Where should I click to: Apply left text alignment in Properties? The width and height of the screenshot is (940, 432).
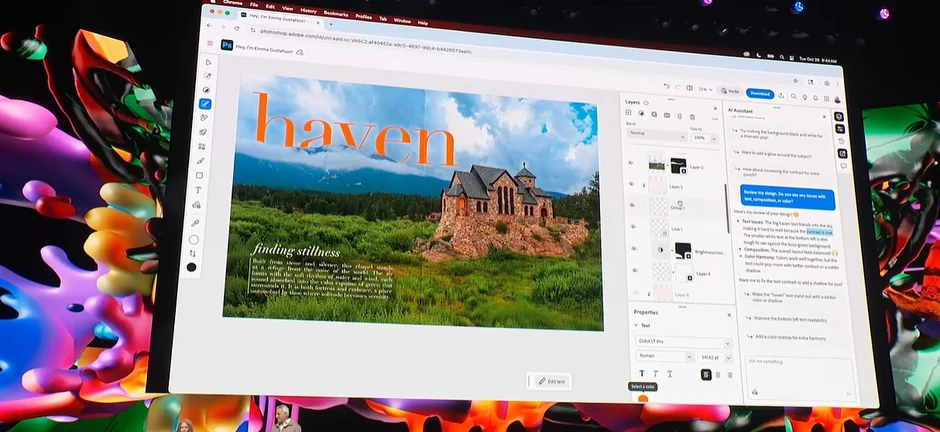click(x=706, y=374)
